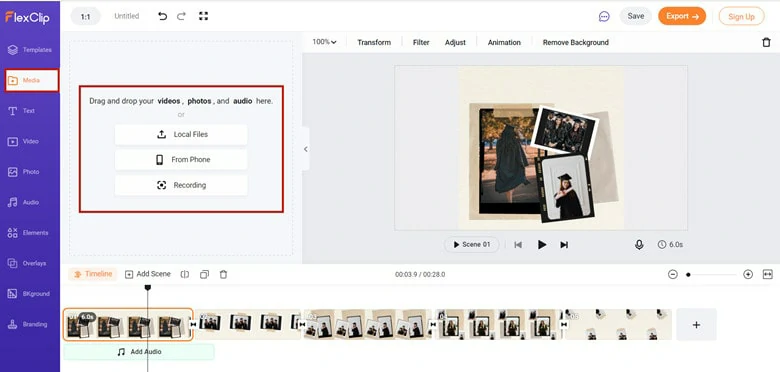Open the chat feedback icon
Screen dimensions: 780x372
coord(604,16)
